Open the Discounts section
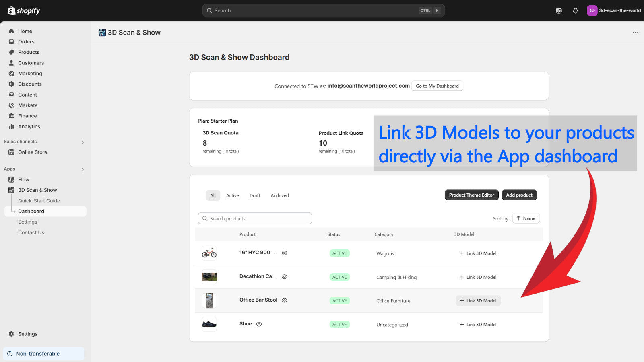The image size is (644, 362). point(12,84)
